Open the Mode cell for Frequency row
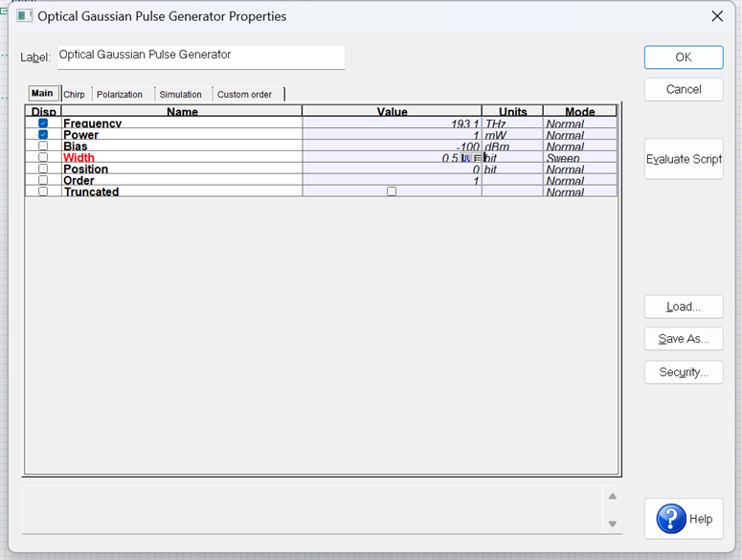Screen dimensions: 742x560 pyautogui.click(x=580, y=123)
